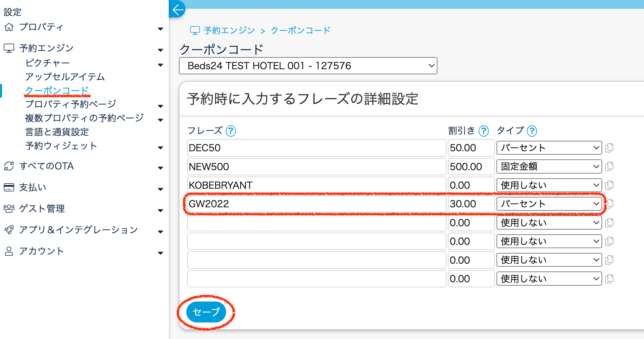This screenshot has width=644, height=339.
Task: Click copy icon on the DEC50 row
Action: click(x=609, y=148)
